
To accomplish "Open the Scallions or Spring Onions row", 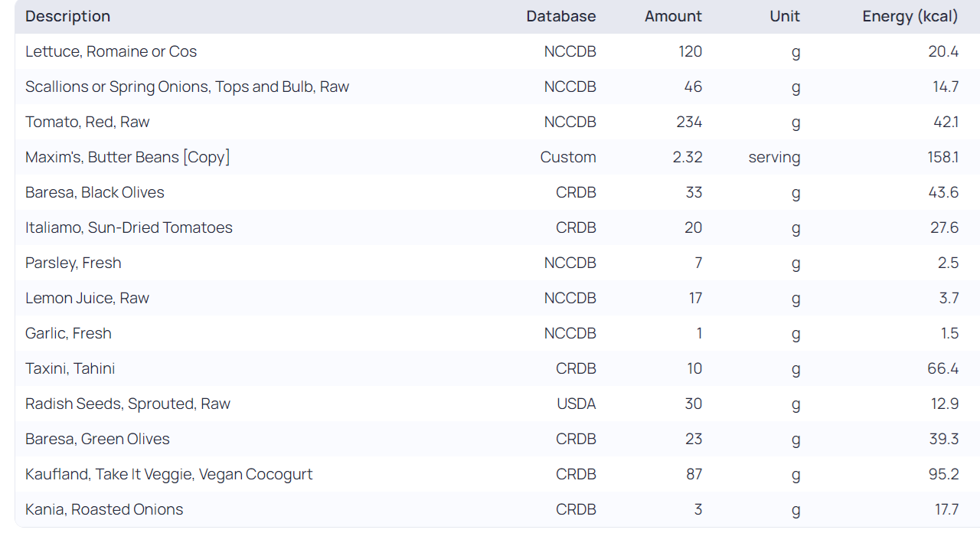I will point(187,87).
